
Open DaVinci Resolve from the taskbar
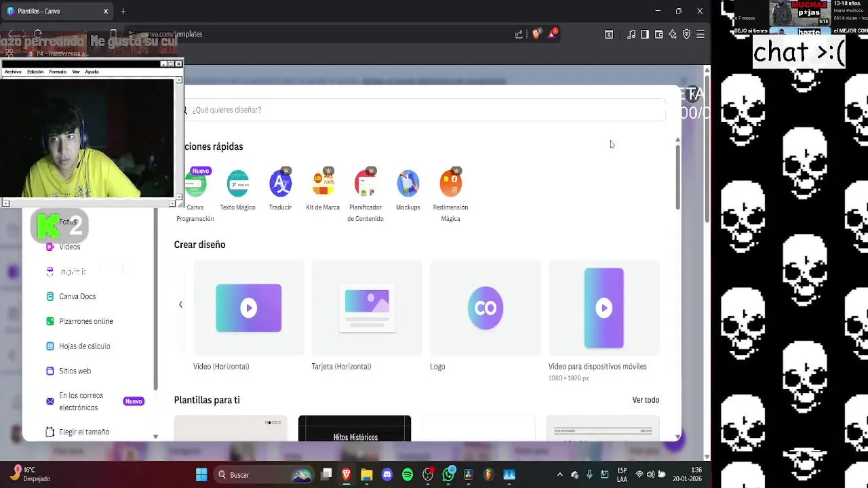469,474
